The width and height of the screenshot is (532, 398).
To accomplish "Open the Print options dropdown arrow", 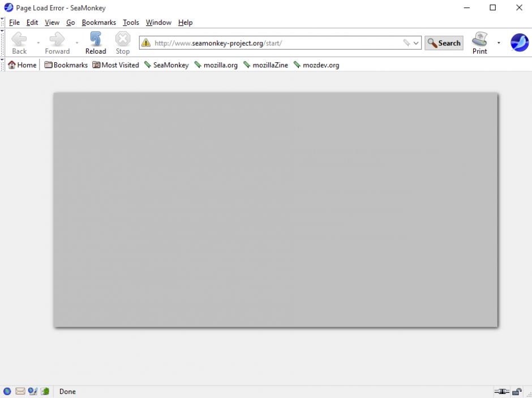I will click(499, 43).
